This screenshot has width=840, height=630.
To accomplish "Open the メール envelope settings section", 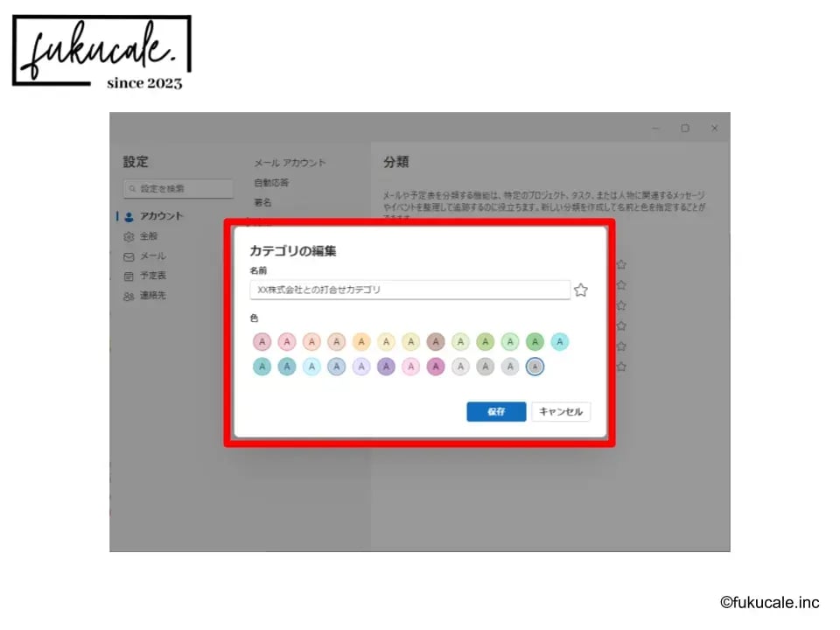I will point(144,256).
